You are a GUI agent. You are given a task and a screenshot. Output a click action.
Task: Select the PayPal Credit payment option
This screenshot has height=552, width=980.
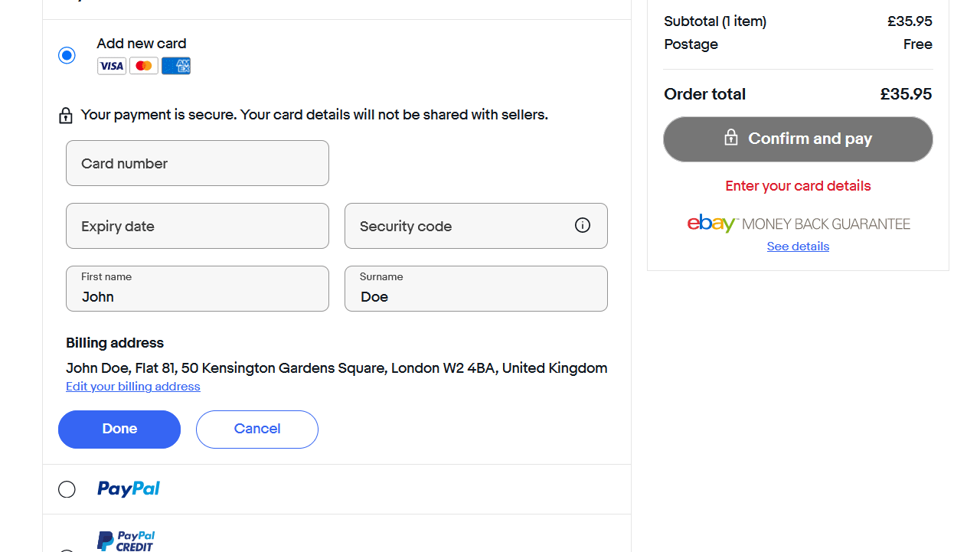(67, 550)
